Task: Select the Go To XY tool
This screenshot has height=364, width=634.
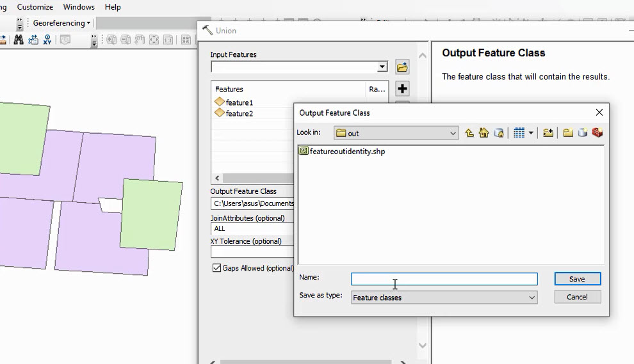Action: [47, 40]
